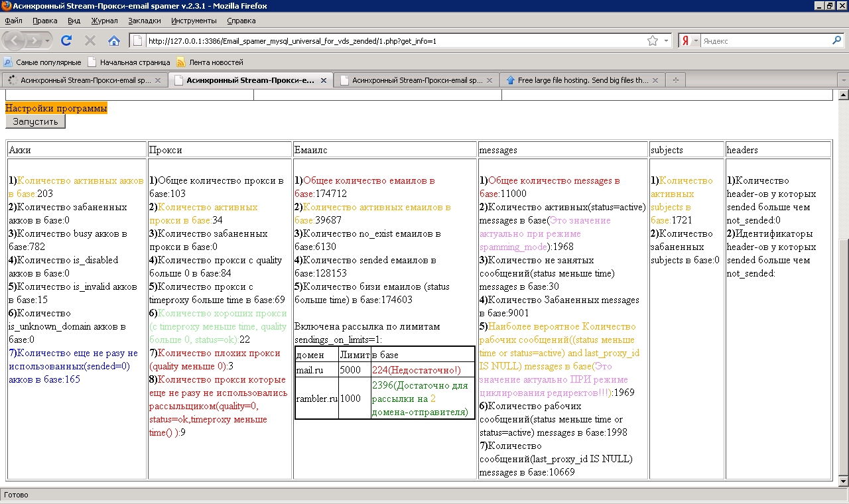
Task: Open back/forward history dropdown arrow
Action: 47,40
